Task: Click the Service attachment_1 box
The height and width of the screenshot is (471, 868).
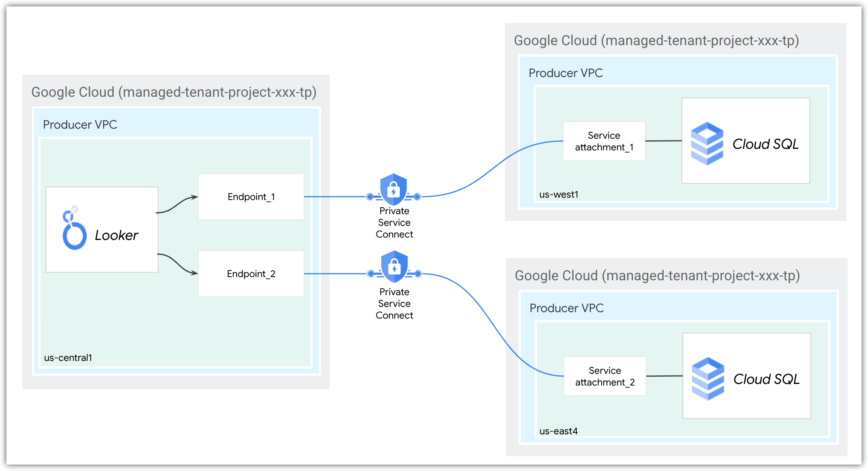Action: (x=604, y=141)
